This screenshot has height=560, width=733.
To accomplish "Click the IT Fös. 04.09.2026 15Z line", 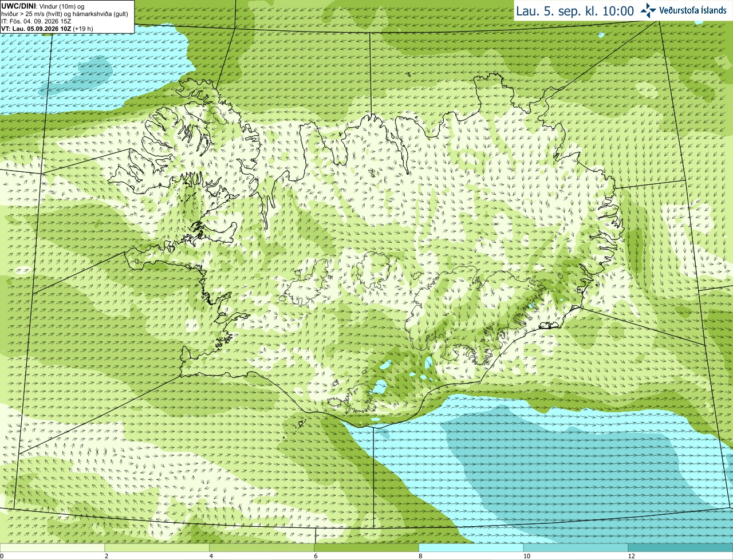I will tap(37, 21).
